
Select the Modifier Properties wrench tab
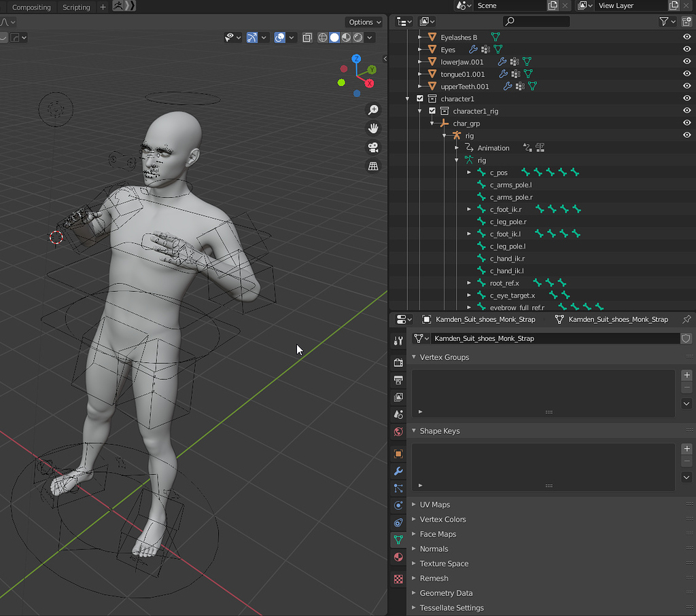398,472
